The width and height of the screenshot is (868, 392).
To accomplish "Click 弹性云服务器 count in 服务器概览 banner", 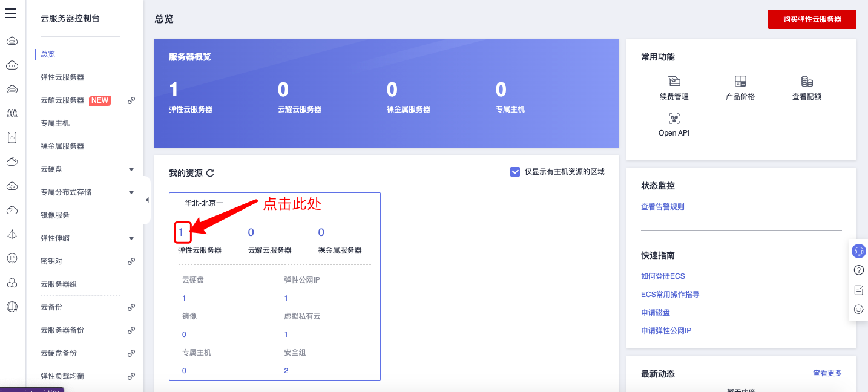I will coord(174,90).
